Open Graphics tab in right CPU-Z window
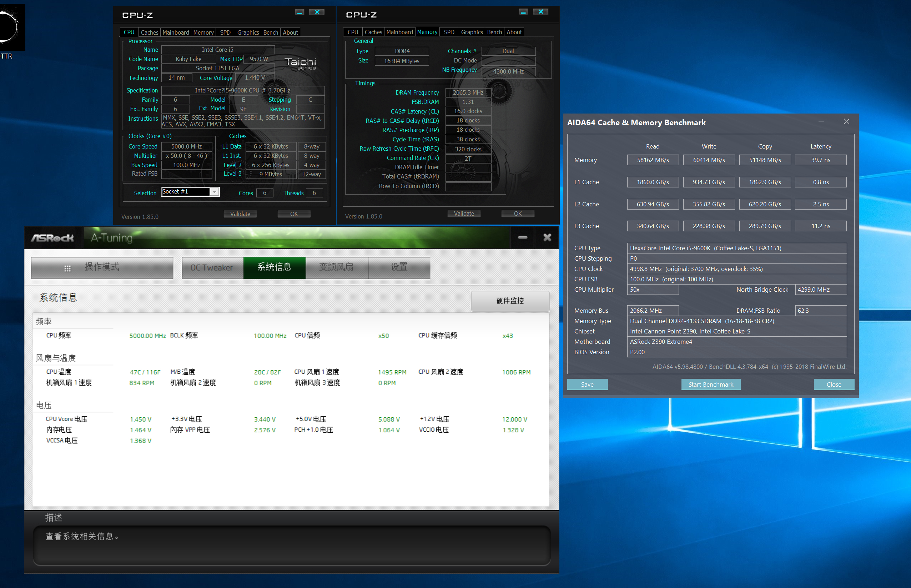This screenshot has height=588, width=911. point(472,32)
